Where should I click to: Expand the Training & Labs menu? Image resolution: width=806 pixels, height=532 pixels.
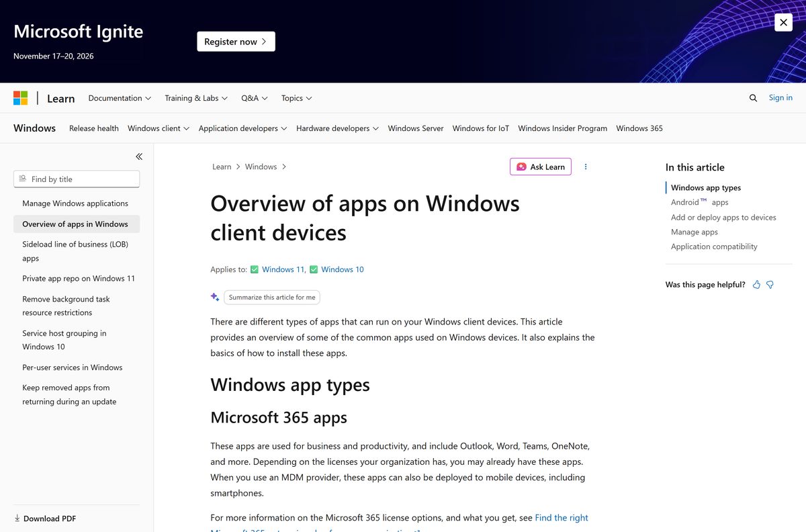[x=196, y=98]
